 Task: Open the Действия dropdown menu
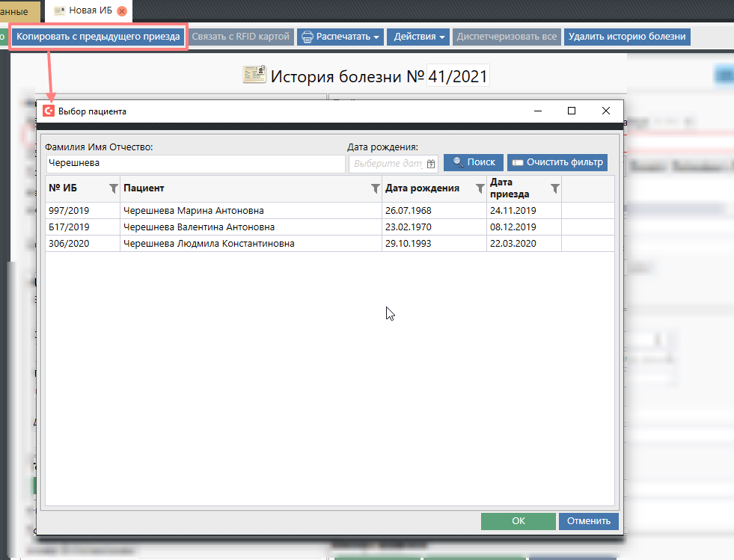click(x=419, y=37)
